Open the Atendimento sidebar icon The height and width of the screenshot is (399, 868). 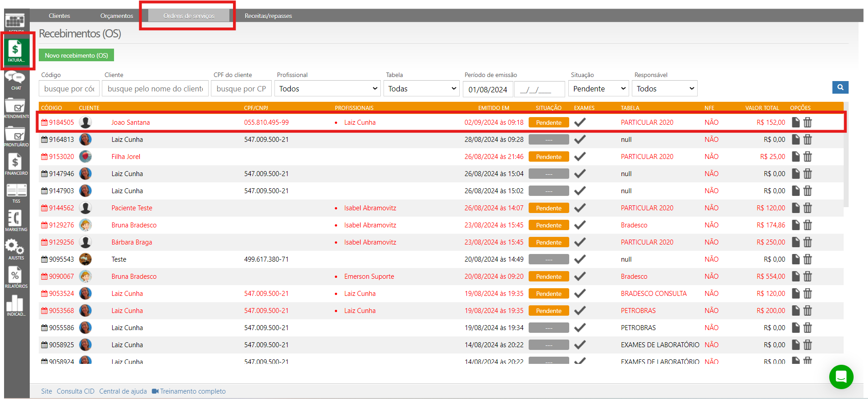tap(16, 108)
